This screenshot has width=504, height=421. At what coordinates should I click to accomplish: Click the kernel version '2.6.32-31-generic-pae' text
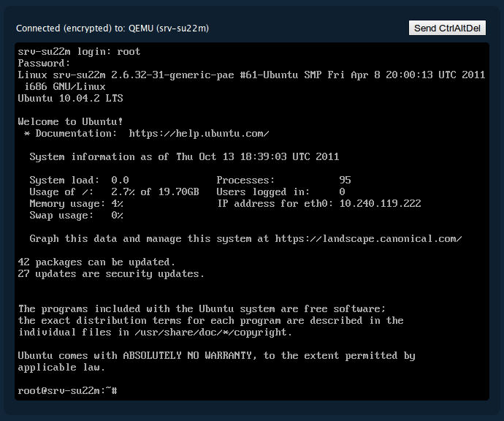coord(172,75)
